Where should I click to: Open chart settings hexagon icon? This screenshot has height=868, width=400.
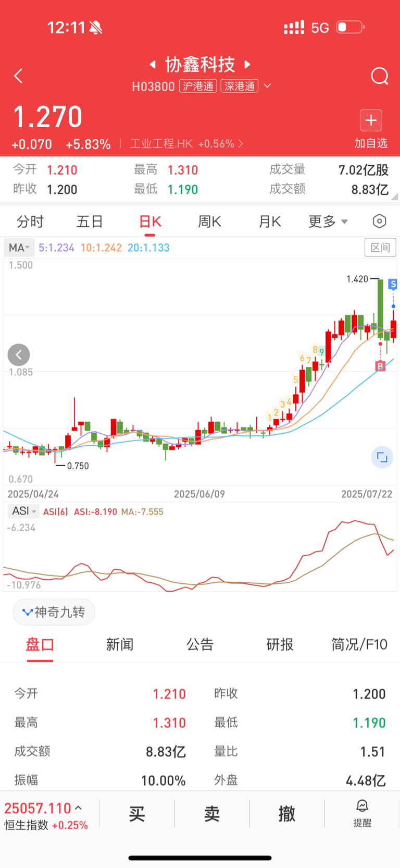pyautogui.click(x=380, y=222)
